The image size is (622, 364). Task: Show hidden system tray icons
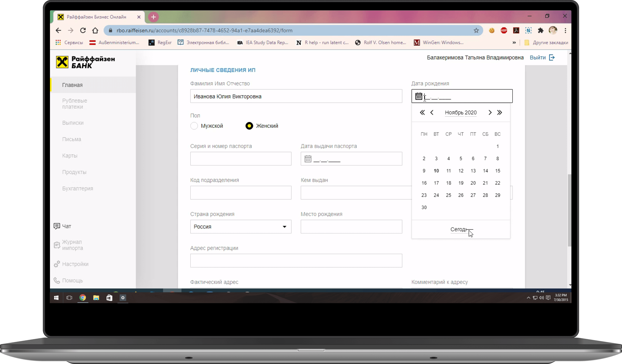coord(528,298)
